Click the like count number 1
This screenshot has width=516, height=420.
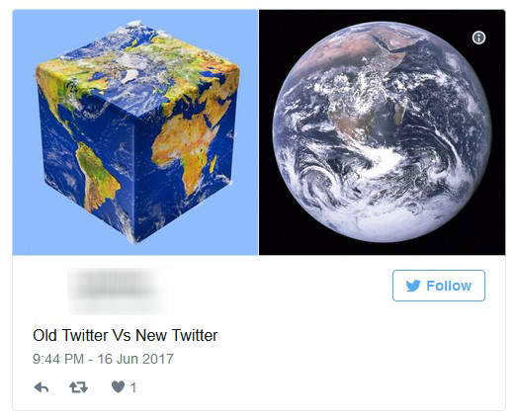(x=133, y=387)
